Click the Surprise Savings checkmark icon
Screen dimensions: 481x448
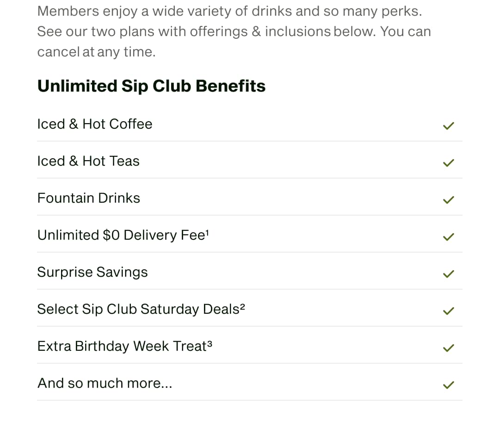click(x=449, y=274)
